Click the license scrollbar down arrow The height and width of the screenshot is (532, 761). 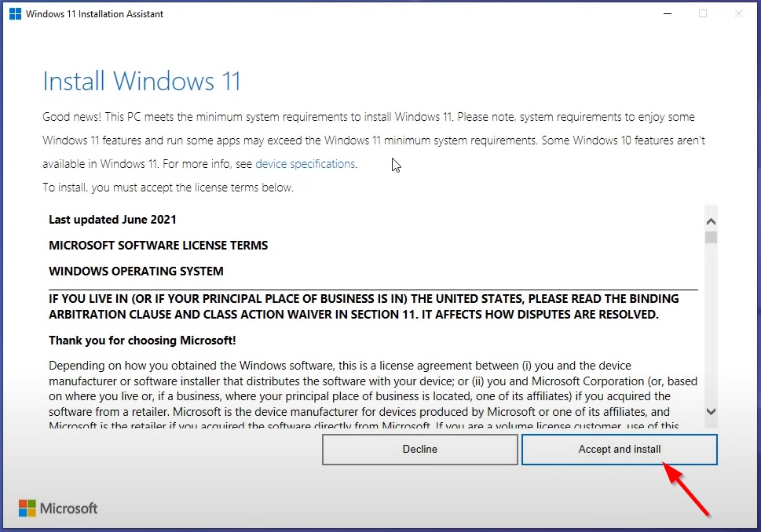point(711,412)
